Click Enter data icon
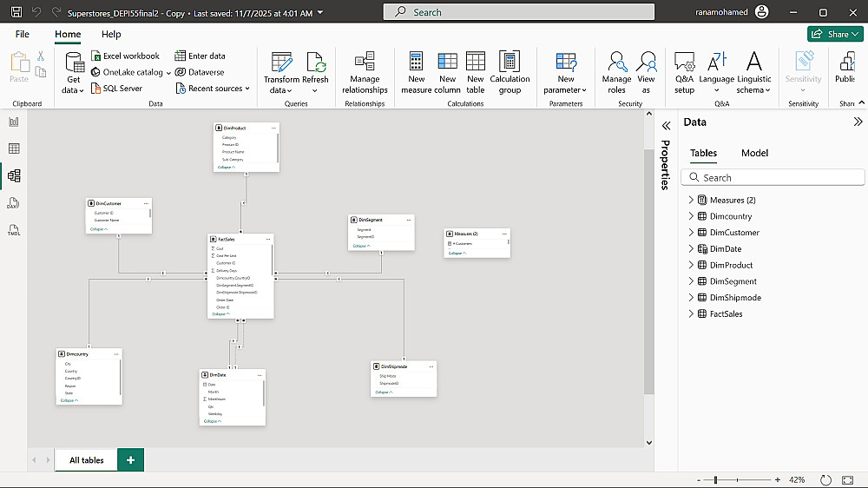Screen dimensions: 868x488 [x=180, y=56]
